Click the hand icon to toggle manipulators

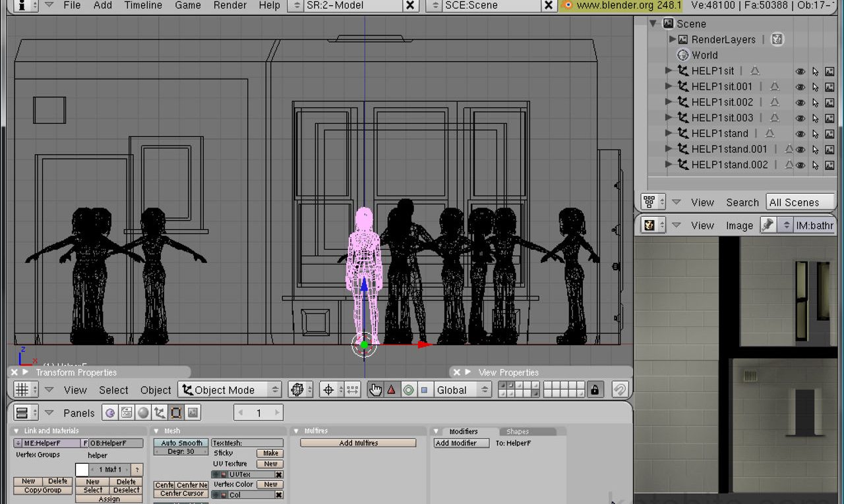tap(376, 390)
